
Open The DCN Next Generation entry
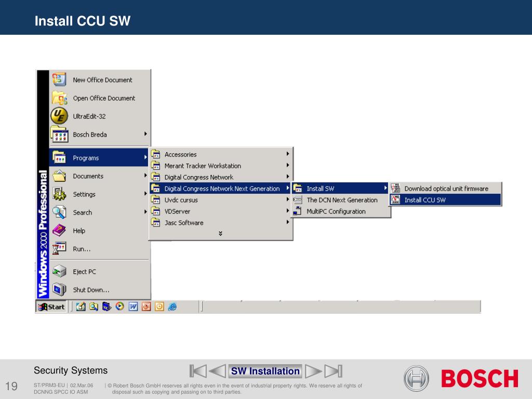(341, 200)
